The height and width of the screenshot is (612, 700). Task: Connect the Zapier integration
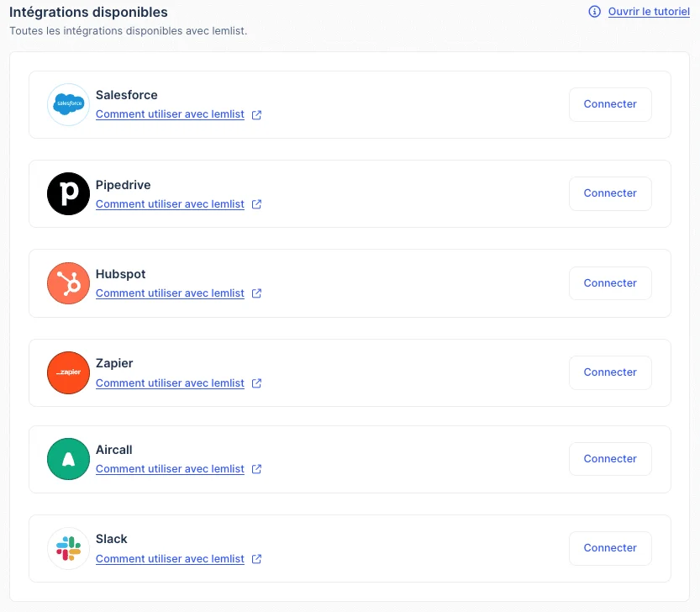tap(610, 372)
